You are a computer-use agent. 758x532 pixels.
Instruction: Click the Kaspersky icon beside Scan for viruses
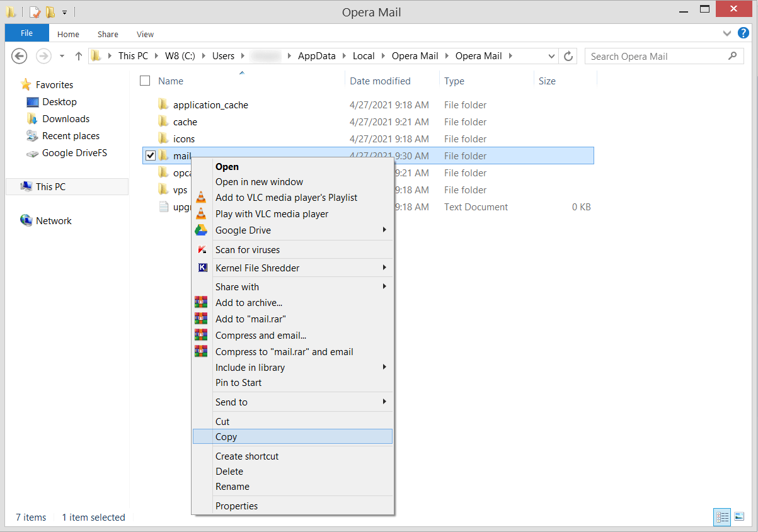pos(202,250)
